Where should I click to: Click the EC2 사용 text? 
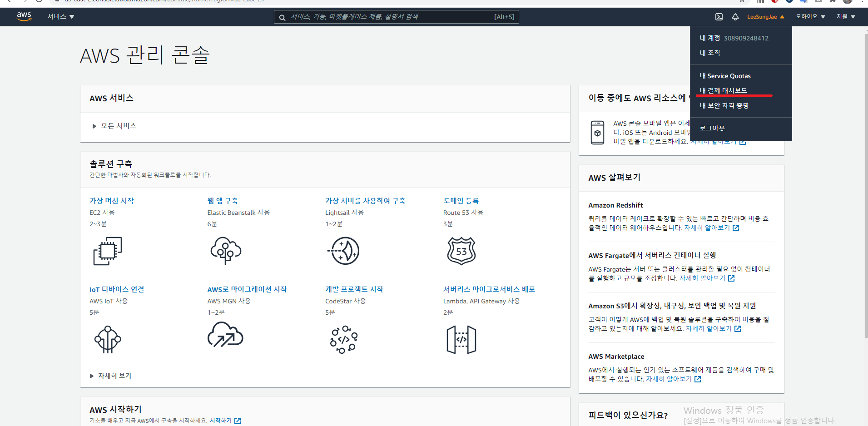(x=102, y=213)
